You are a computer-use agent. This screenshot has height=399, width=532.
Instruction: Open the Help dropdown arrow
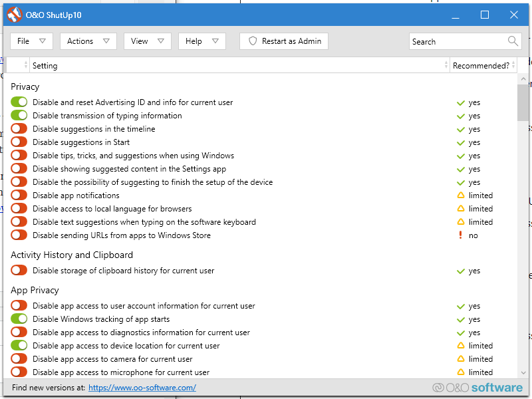[215, 41]
